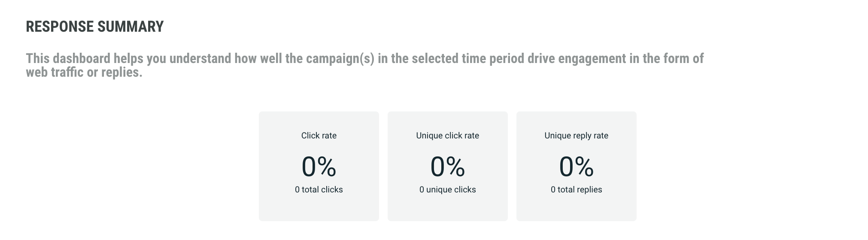Click empty bottom area of Unique click rate card
The image size is (868, 240).
point(447,209)
